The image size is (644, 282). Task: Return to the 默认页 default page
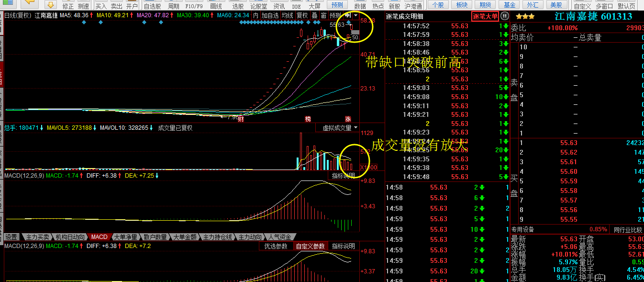coord(626,6)
